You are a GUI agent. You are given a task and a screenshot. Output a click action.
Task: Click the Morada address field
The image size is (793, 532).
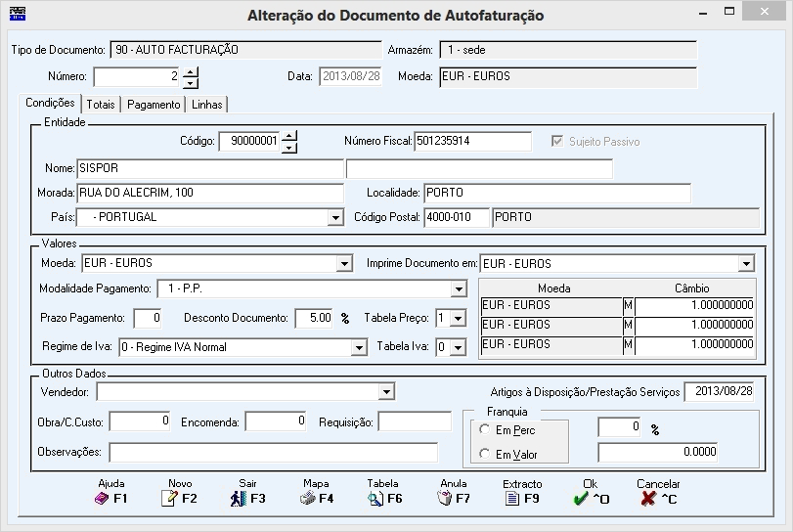pos(210,193)
